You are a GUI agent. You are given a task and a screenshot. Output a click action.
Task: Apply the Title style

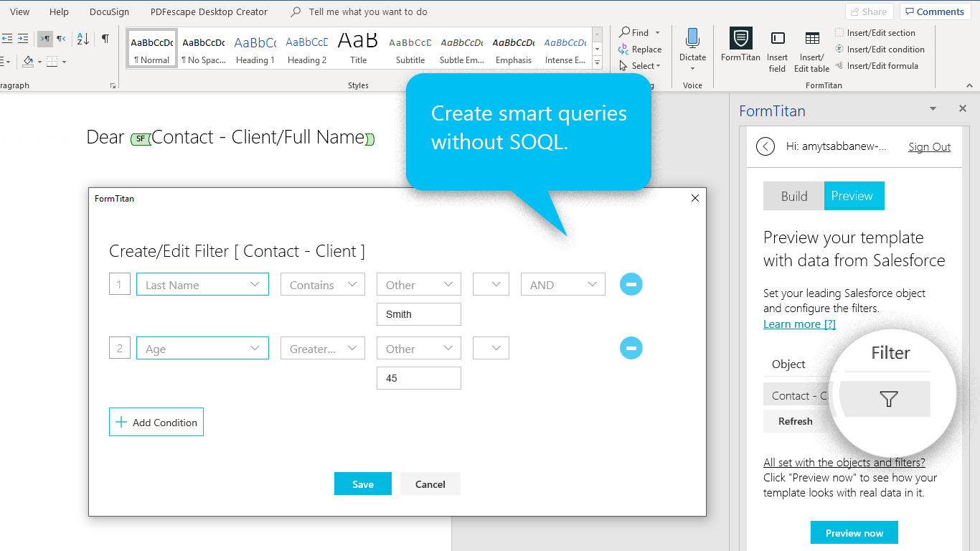[x=359, y=49]
